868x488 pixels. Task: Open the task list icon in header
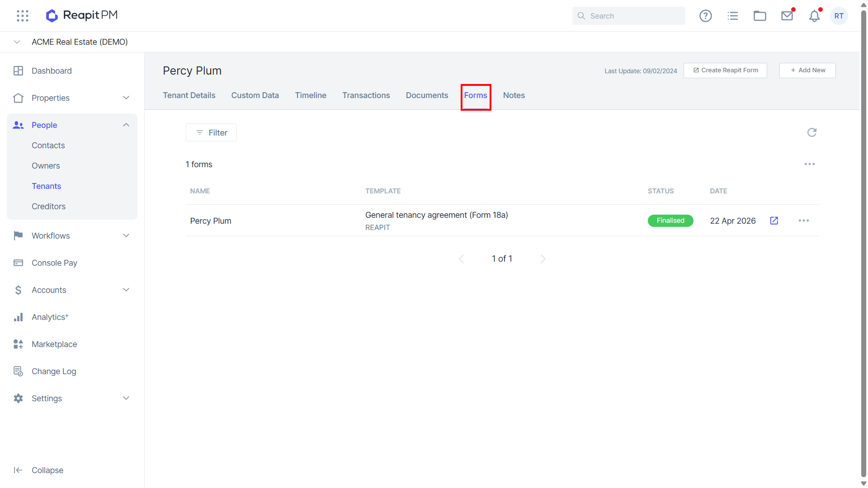[x=733, y=16]
